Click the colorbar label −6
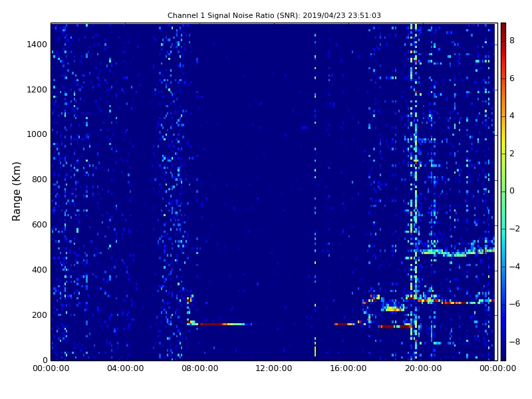Viewport: 532px width, 399px height. pos(514,304)
